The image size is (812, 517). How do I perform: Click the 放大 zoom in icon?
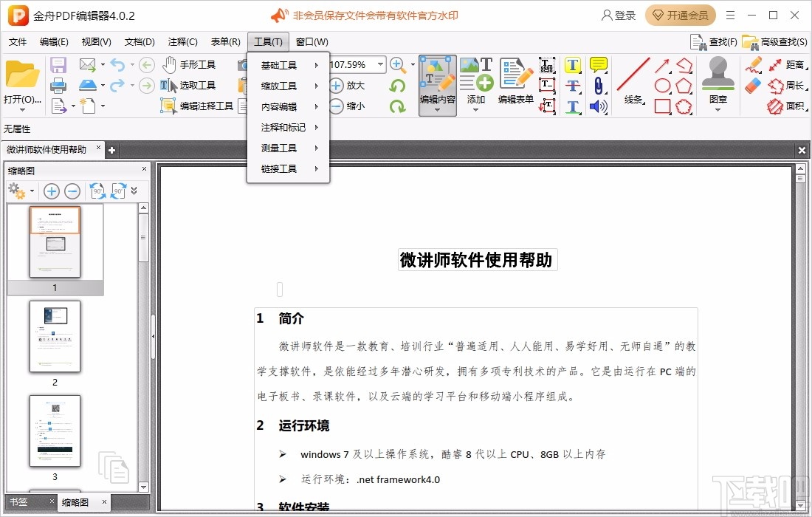(x=351, y=85)
